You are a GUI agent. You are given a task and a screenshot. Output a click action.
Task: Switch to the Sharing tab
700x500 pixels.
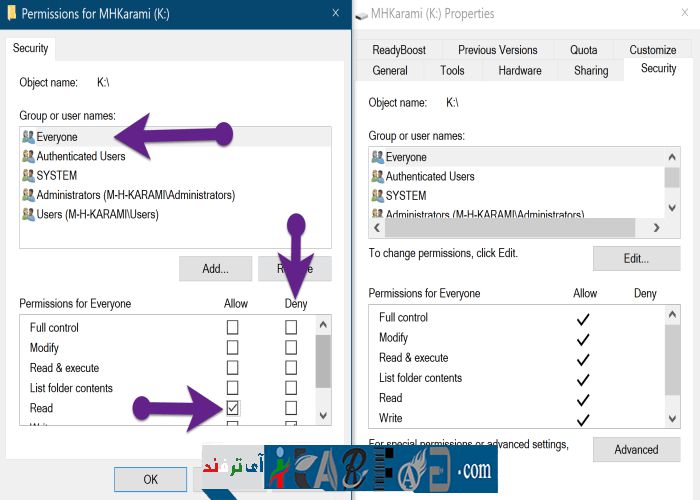pos(590,70)
